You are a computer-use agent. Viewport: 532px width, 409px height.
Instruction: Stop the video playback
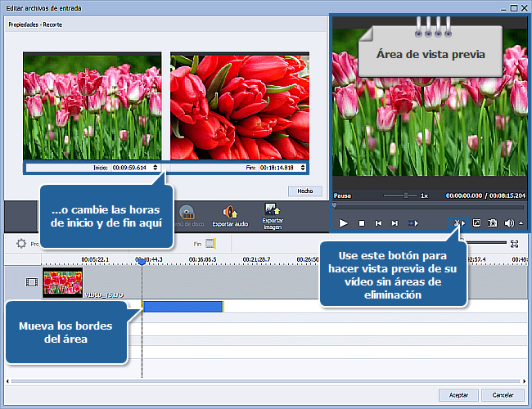click(361, 222)
